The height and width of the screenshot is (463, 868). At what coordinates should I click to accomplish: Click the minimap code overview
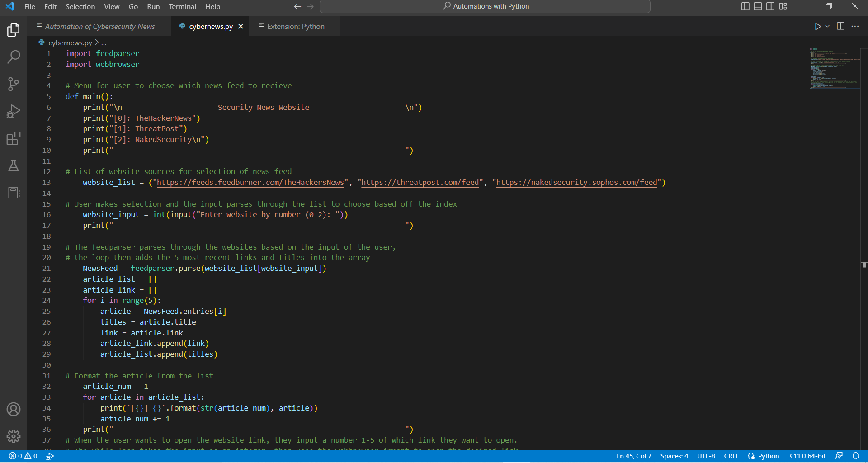click(x=834, y=68)
